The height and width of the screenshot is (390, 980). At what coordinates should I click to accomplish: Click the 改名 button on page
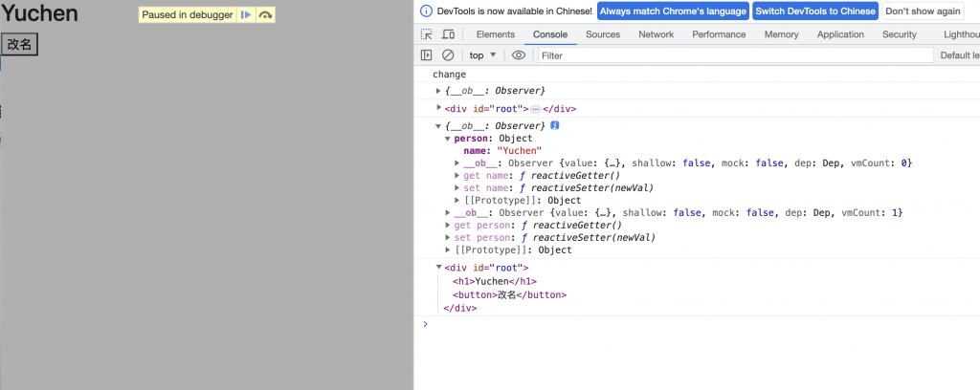click(x=20, y=44)
